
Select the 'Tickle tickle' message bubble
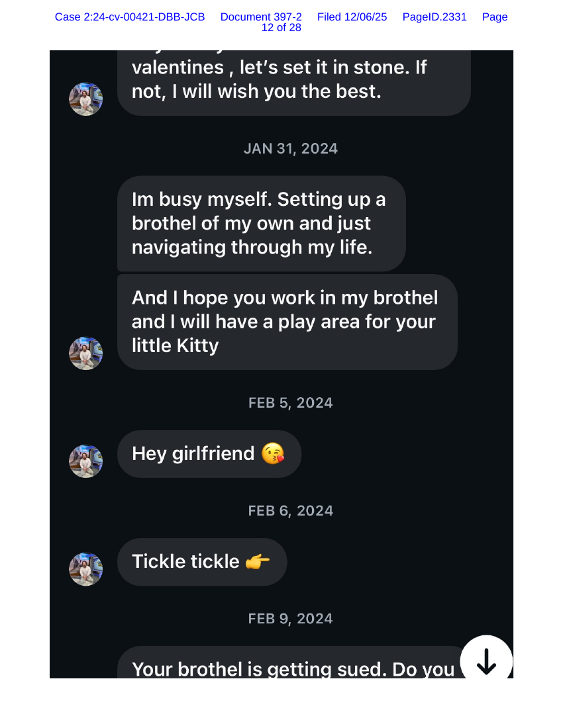(202, 562)
